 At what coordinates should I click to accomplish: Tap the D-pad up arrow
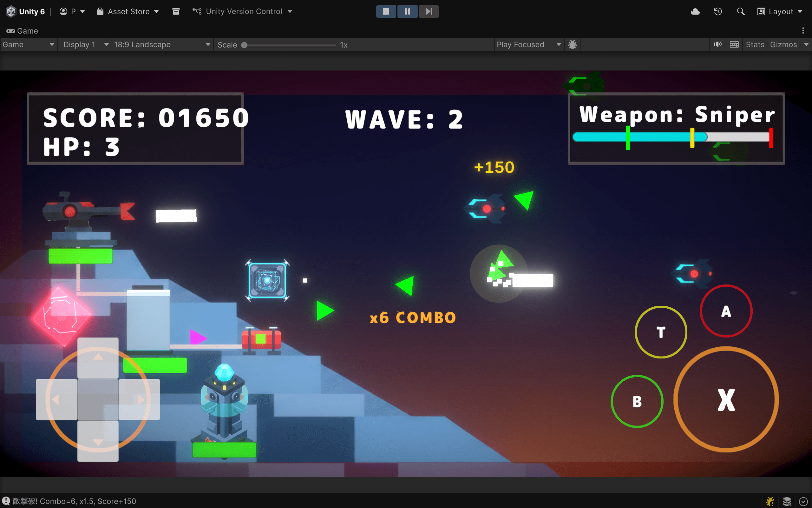[98, 358]
